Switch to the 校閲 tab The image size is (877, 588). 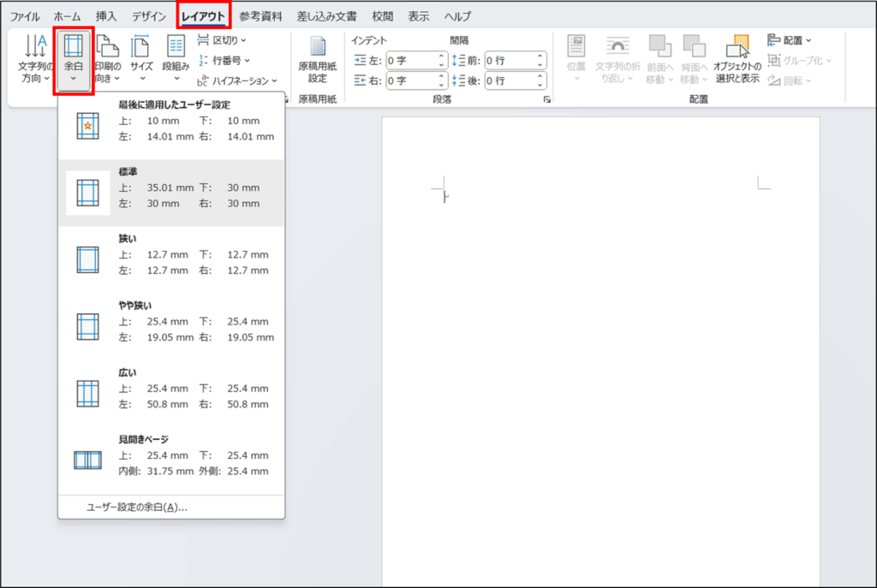[x=383, y=16]
